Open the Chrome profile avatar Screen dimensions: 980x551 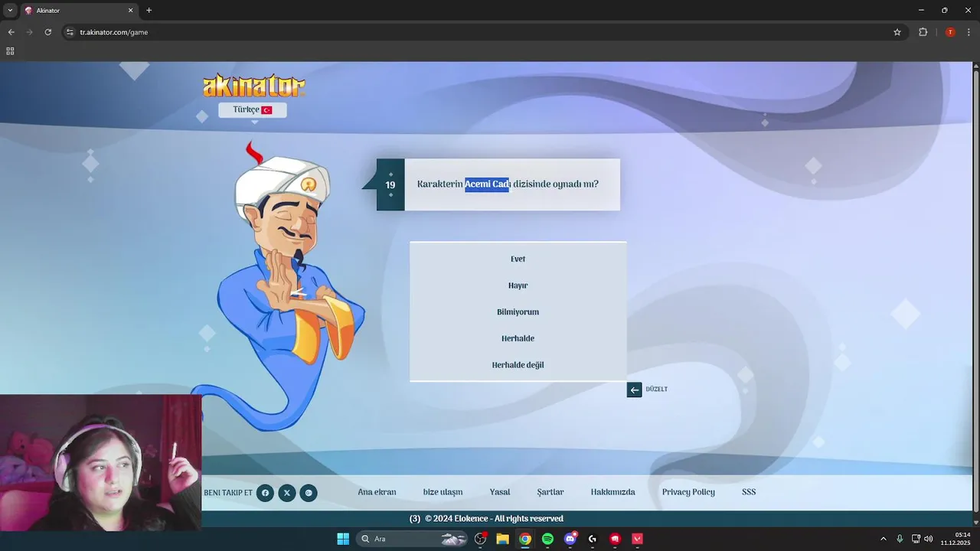point(950,32)
